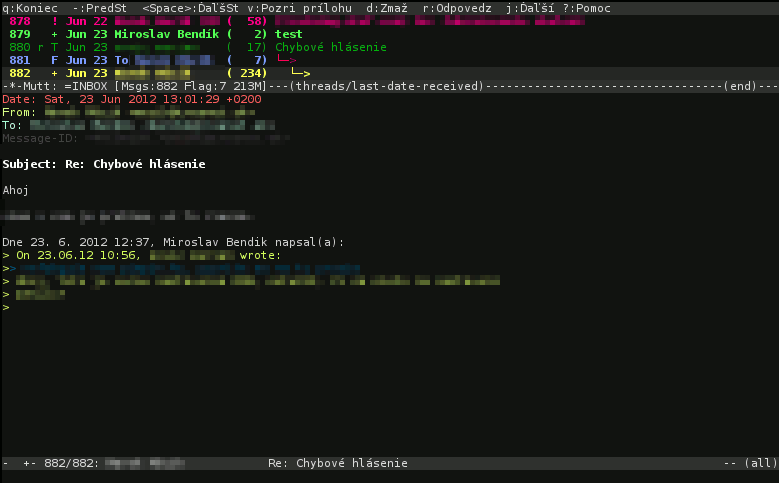The image size is (779, 483).
Task: Click the Mutt INBOX status bar
Action: [x=390, y=86]
